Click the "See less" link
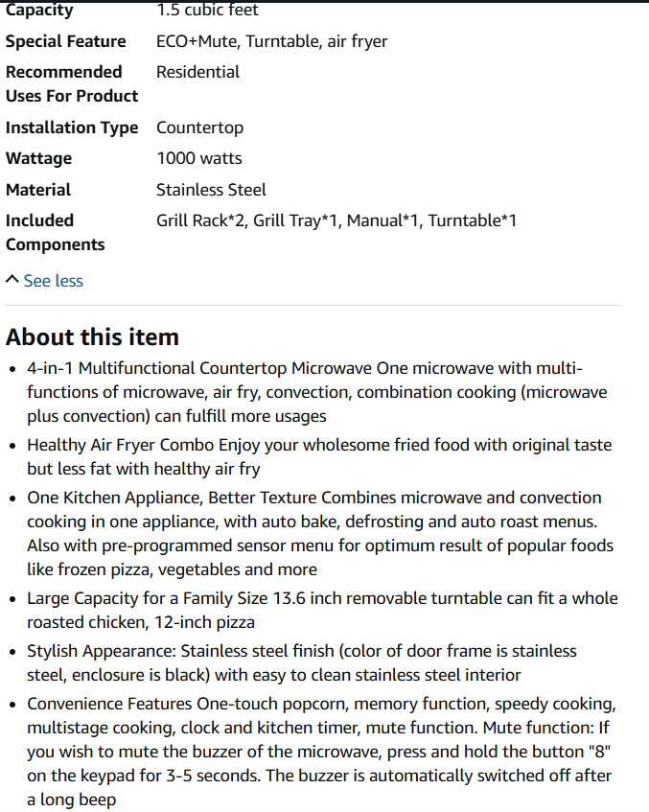Screen dimensions: 649x812 click(53, 281)
